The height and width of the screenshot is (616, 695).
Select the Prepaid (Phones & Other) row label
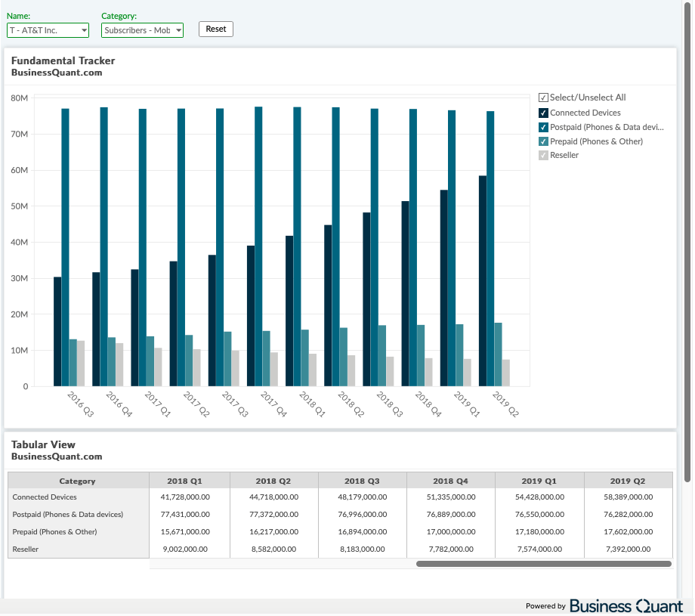coord(54,532)
